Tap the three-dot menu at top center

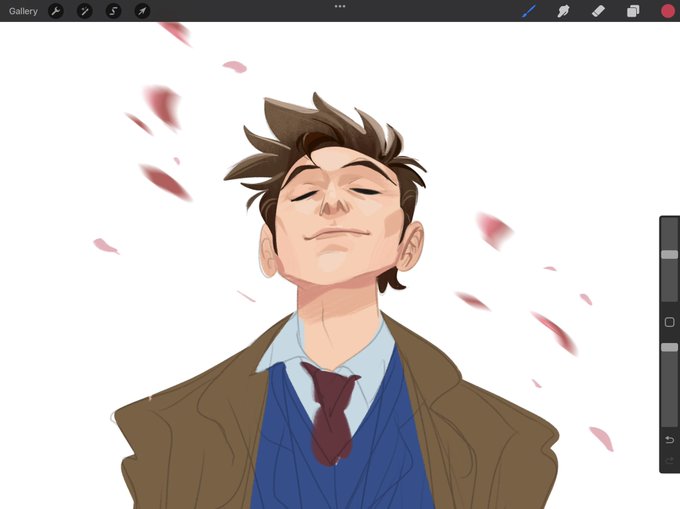[340, 7]
